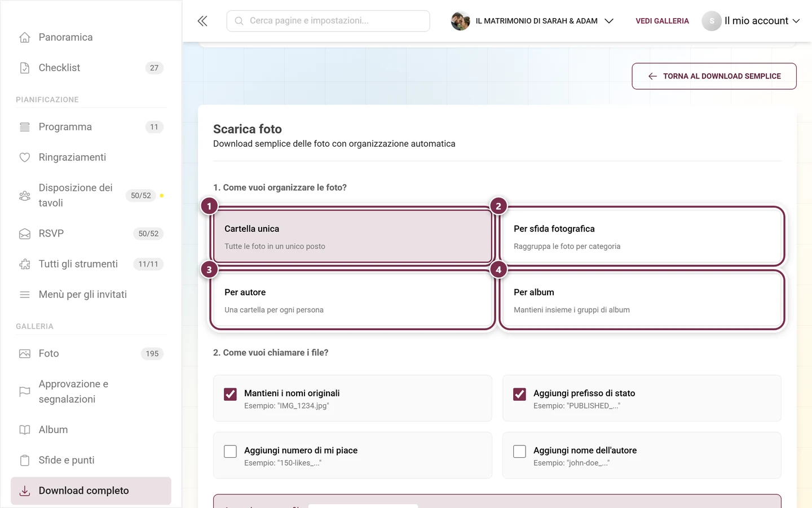Open Disposizione dei tavoli
Viewport: 812px width, 508px height.
(91, 195)
